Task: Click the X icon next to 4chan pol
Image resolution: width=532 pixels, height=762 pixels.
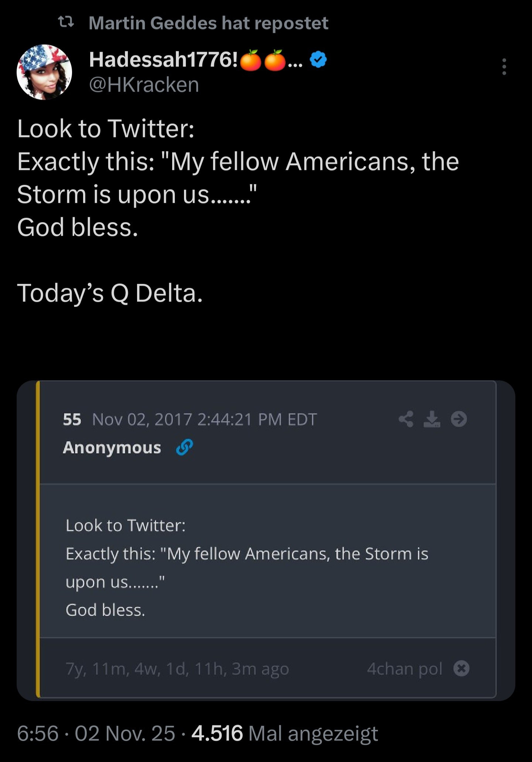Action: [x=461, y=668]
